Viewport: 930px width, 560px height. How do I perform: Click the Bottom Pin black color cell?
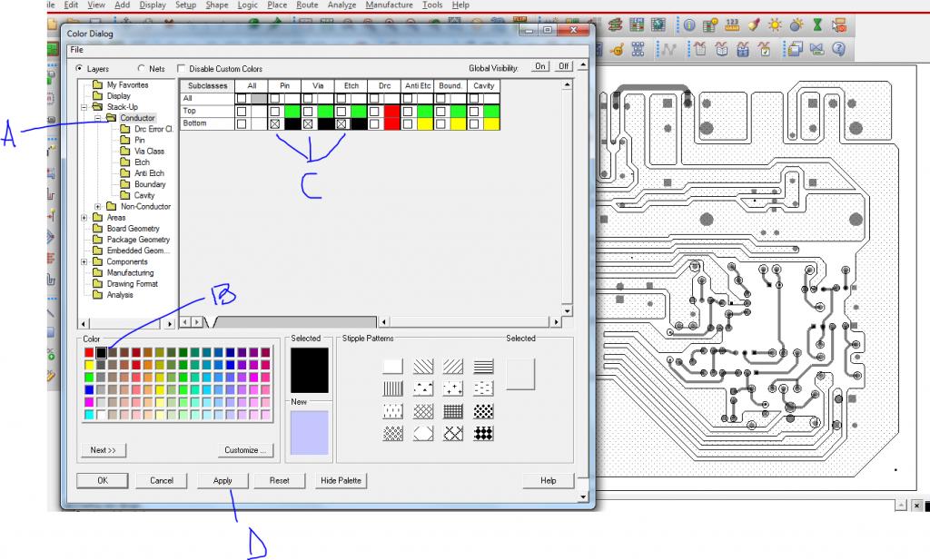click(292, 123)
